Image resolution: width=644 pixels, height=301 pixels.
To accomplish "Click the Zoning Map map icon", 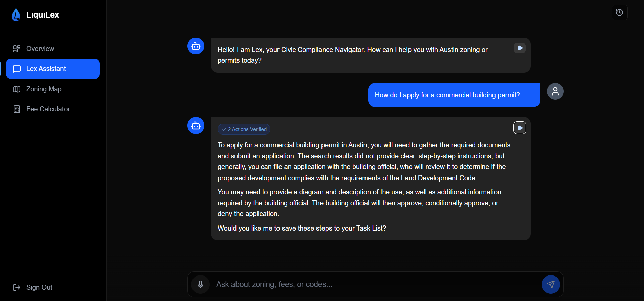I will click(17, 89).
